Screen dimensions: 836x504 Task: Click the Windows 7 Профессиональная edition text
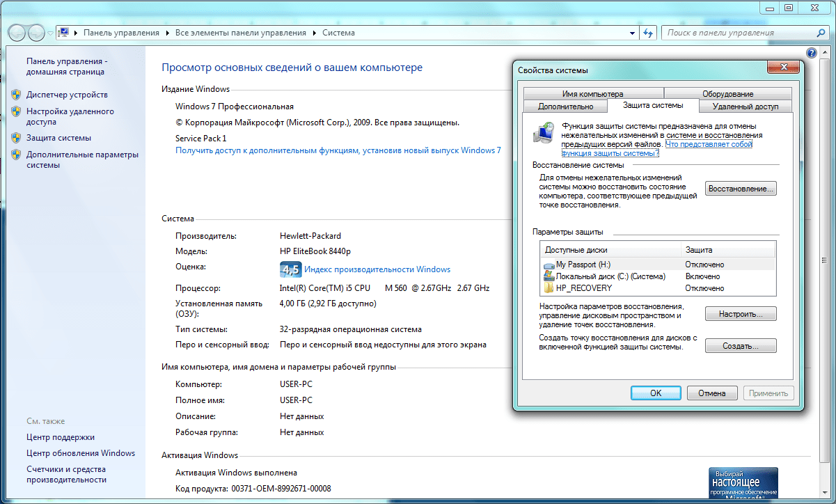click(x=235, y=107)
